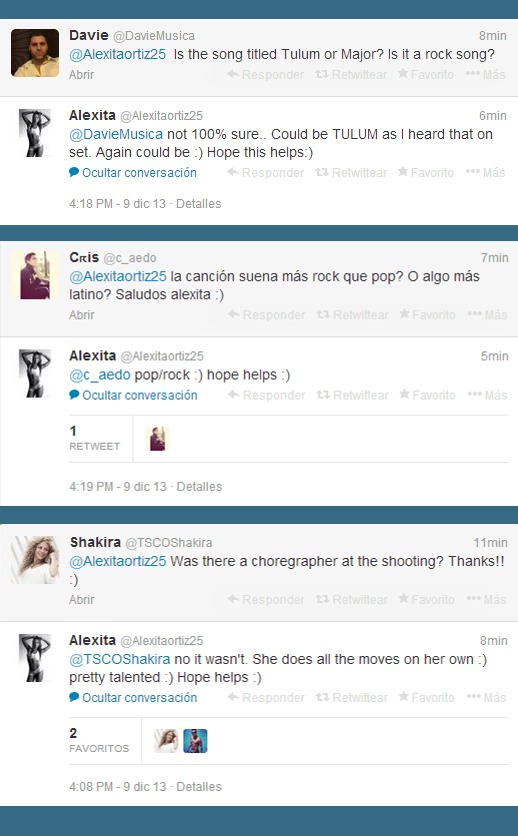
Task: Favorite Alexita's pop/rock reply
Action: [427, 396]
